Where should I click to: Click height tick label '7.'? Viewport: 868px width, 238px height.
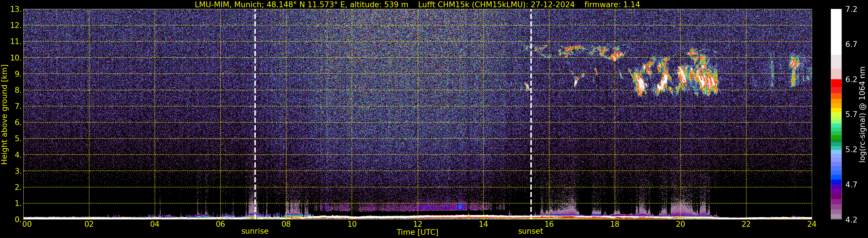point(18,107)
